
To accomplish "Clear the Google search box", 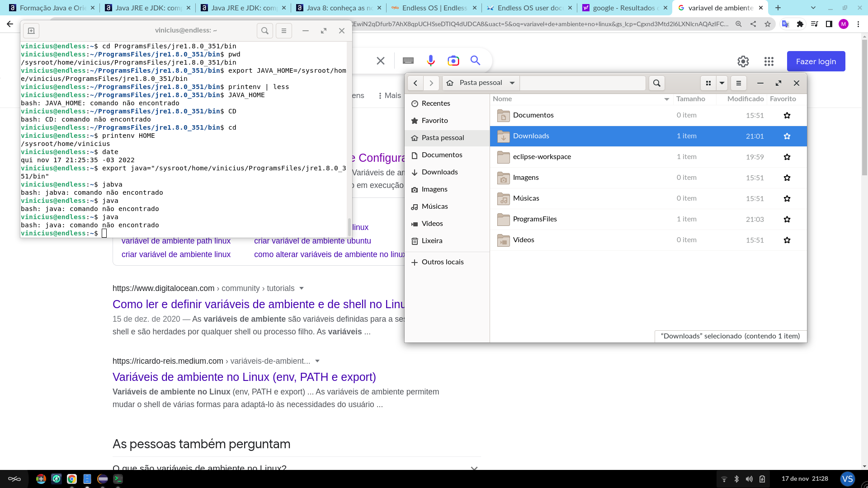I will tap(381, 61).
